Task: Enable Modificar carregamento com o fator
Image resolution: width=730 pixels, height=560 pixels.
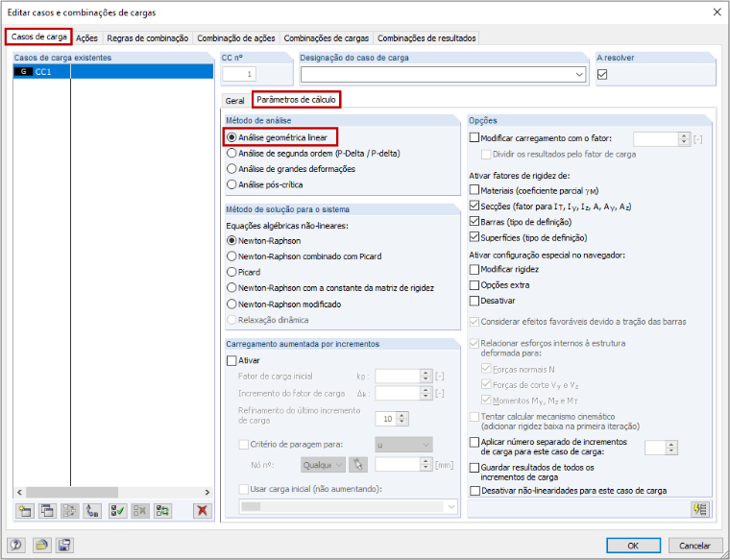Action: click(474, 137)
